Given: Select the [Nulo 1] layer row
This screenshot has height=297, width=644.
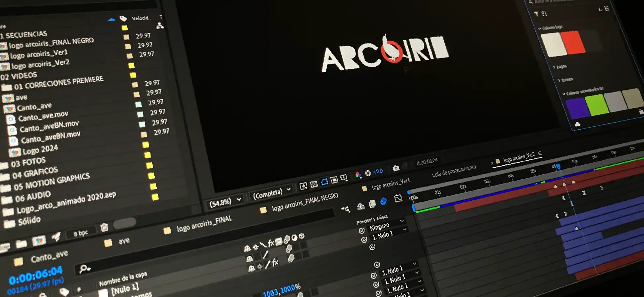Looking at the screenshot, I should pos(125,290).
